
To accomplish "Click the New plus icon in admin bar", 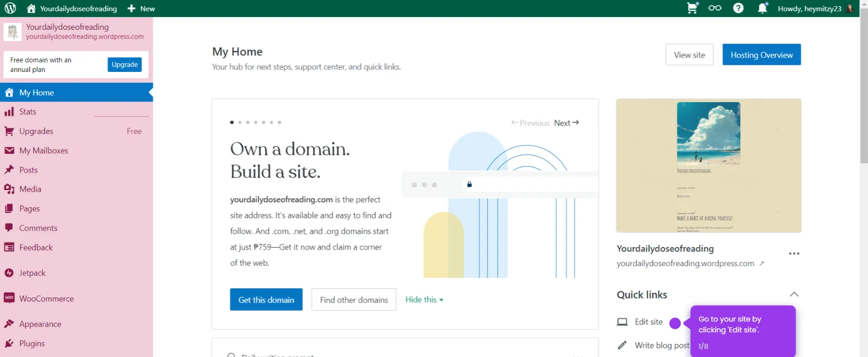I will [x=131, y=8].
